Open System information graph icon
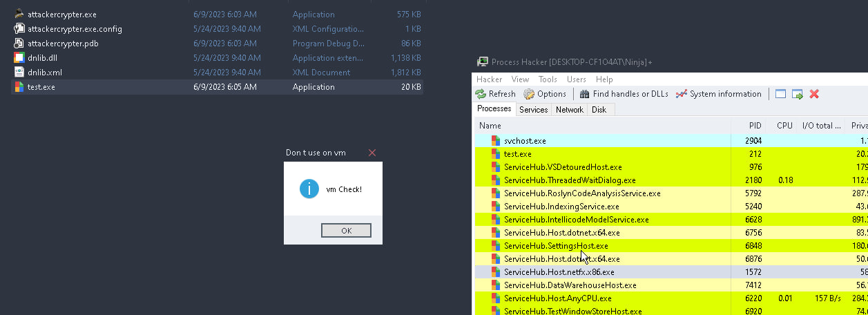The image size is (868, 315). pyautogui.click(x=682, y=94)
